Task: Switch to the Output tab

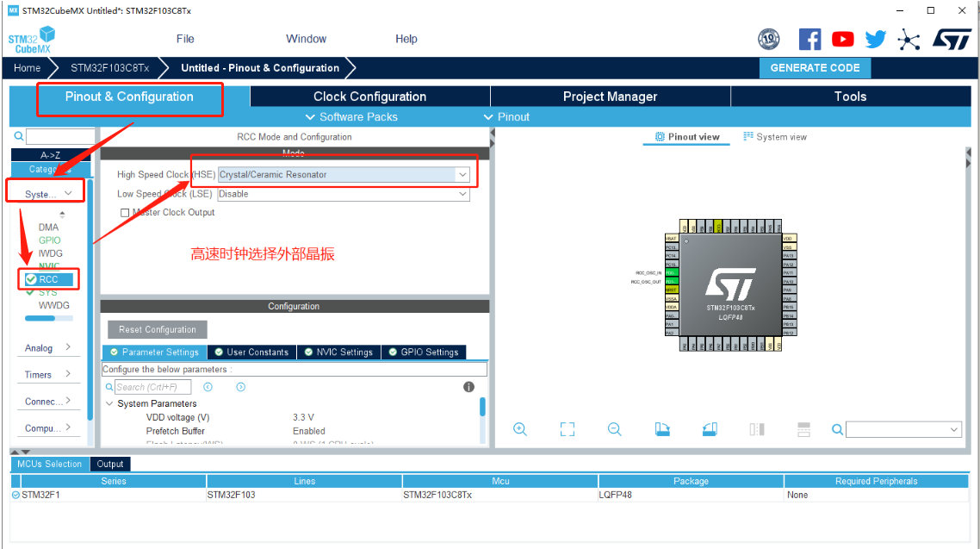Action: [x=110, y=464]
